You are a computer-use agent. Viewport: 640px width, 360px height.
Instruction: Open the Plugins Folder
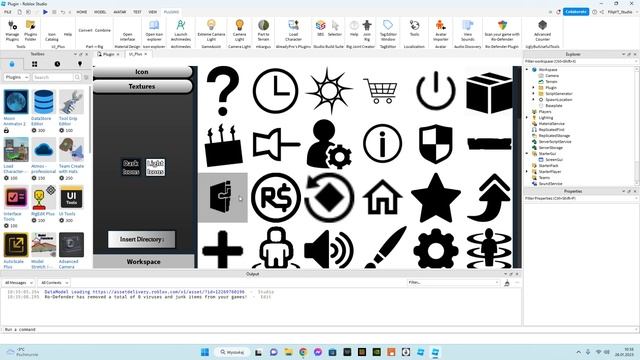[31, 31]
